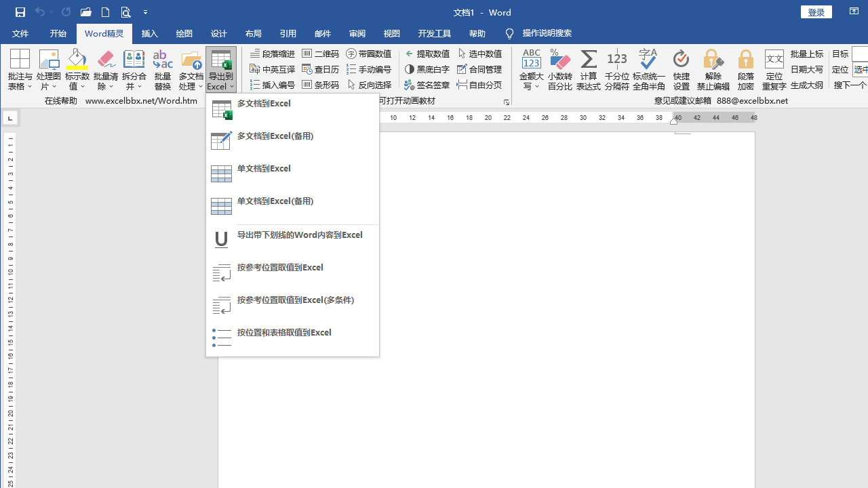Open the www.excelbbx.net/Word.htm help link

[x=141, y=100]
